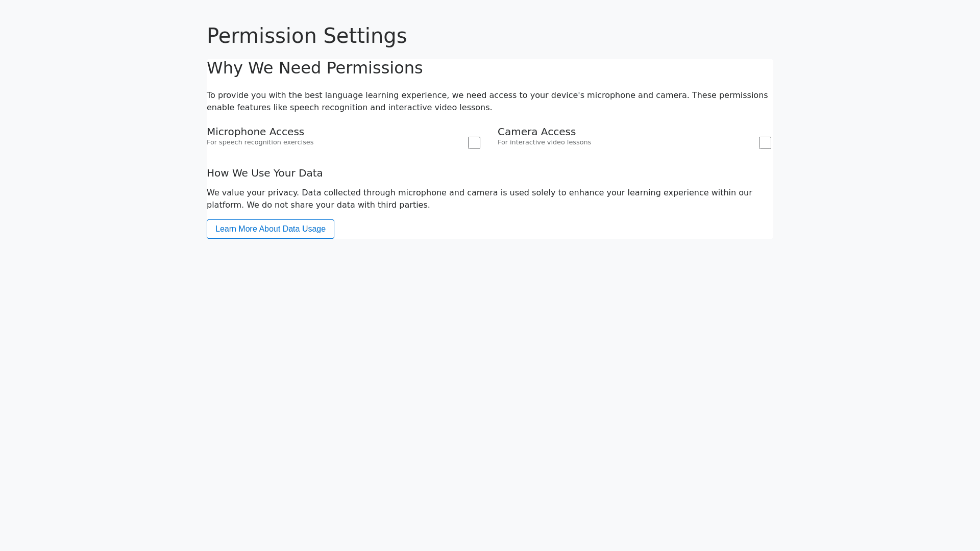Open the data usage information page
The height and width of the screenshot is (551, 980).
270,229
